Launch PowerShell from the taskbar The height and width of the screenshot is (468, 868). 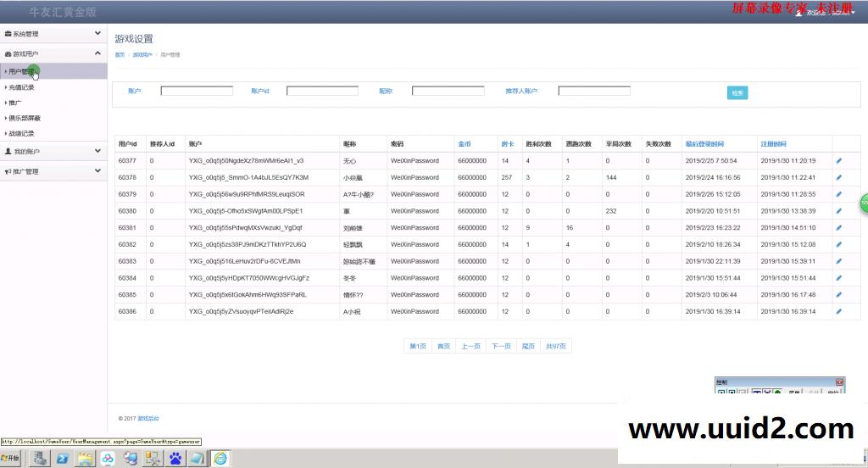tap(62, 458)
